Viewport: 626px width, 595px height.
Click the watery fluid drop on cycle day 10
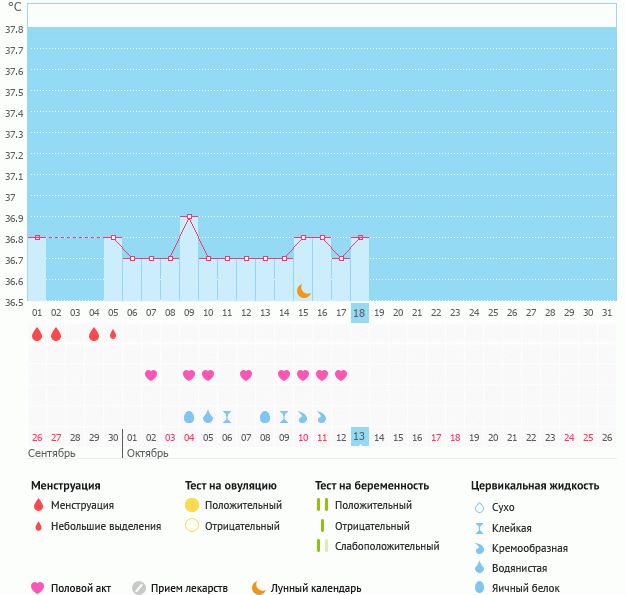pos(208,416)
